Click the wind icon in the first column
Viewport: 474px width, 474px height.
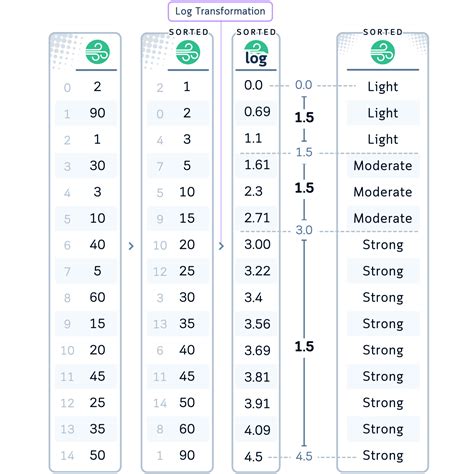[97, 52]
